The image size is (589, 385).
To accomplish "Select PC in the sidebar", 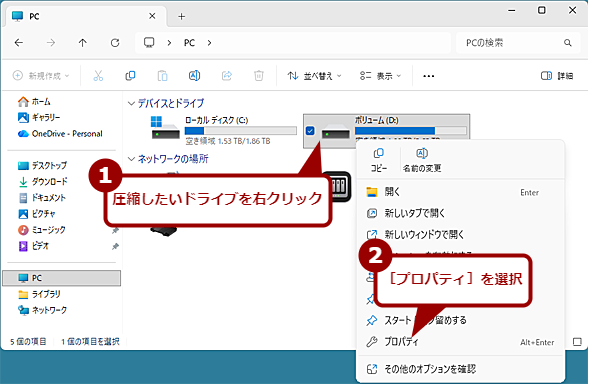I will 62,278.
